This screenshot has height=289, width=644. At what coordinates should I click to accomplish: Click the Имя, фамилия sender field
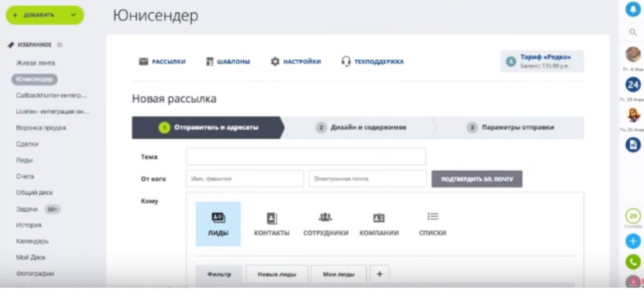[245, 179]
